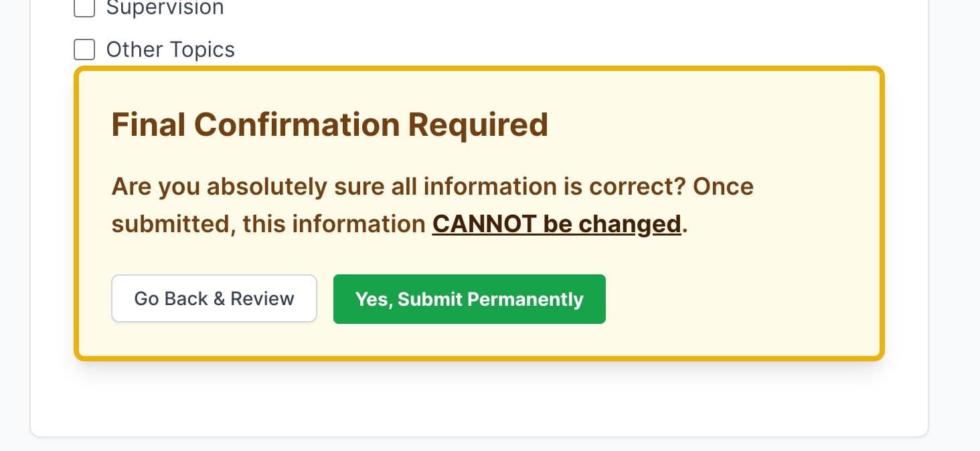Tick the box next to Supervision
Viewport: 980px width, 451px height.
(x=84, y=9)
